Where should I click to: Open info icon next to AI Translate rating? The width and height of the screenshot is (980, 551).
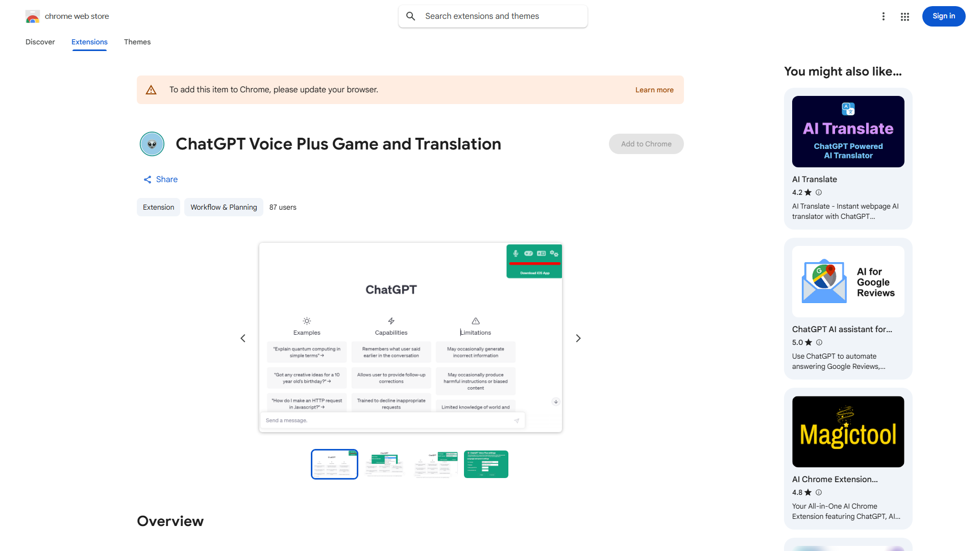point(819,192)
